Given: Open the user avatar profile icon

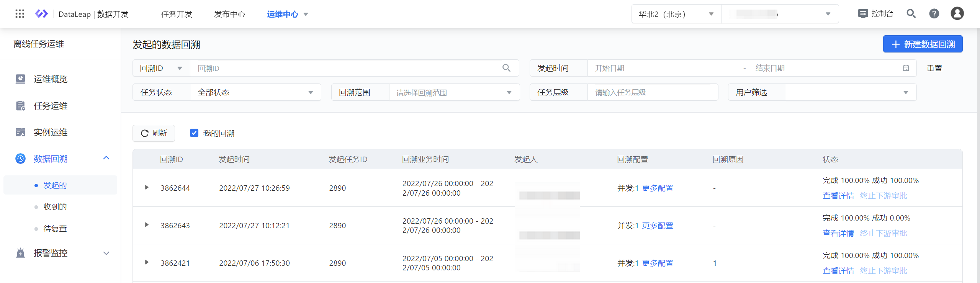Looking at the screenshot, I should pyautogui.click(x=957, y=13).
